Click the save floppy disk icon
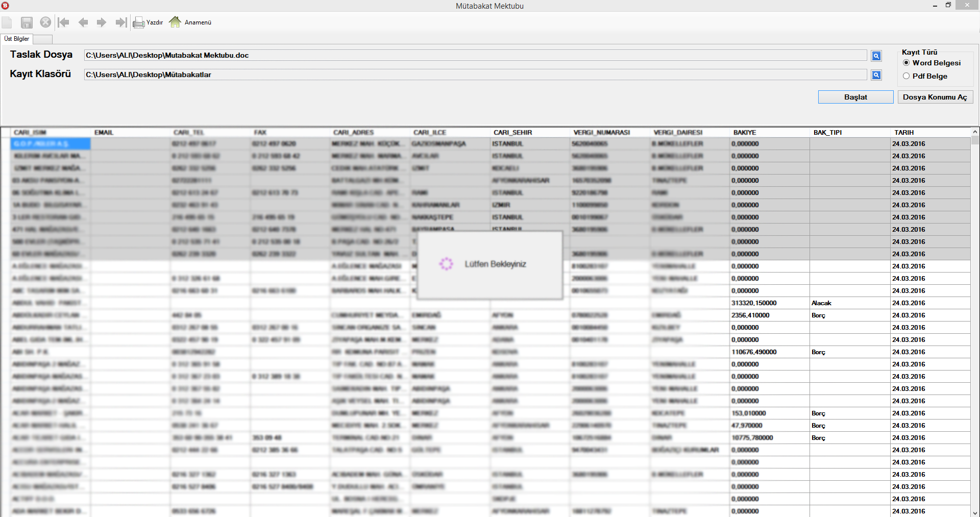This screenshot has width=980, height=517. (x=27, y=22)
